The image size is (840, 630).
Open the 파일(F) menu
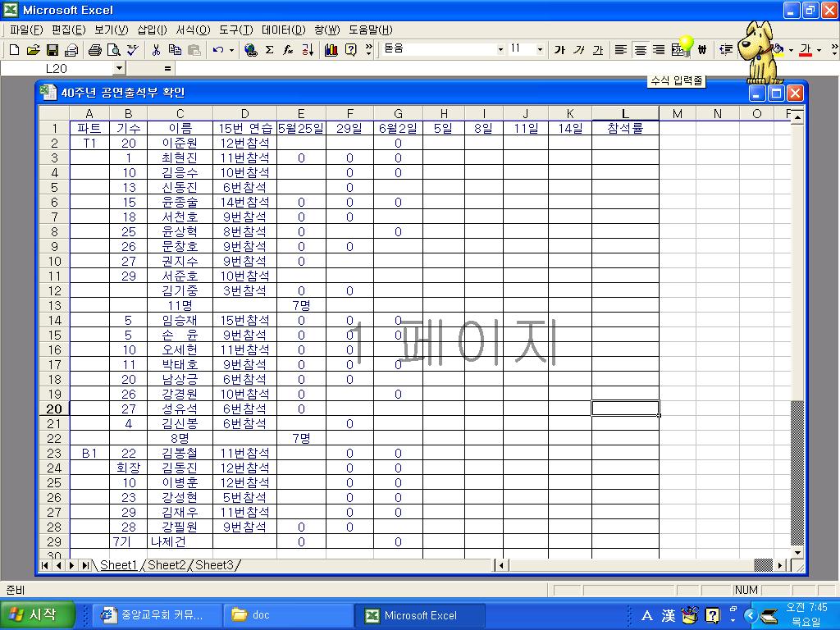[x=25, y=30]
